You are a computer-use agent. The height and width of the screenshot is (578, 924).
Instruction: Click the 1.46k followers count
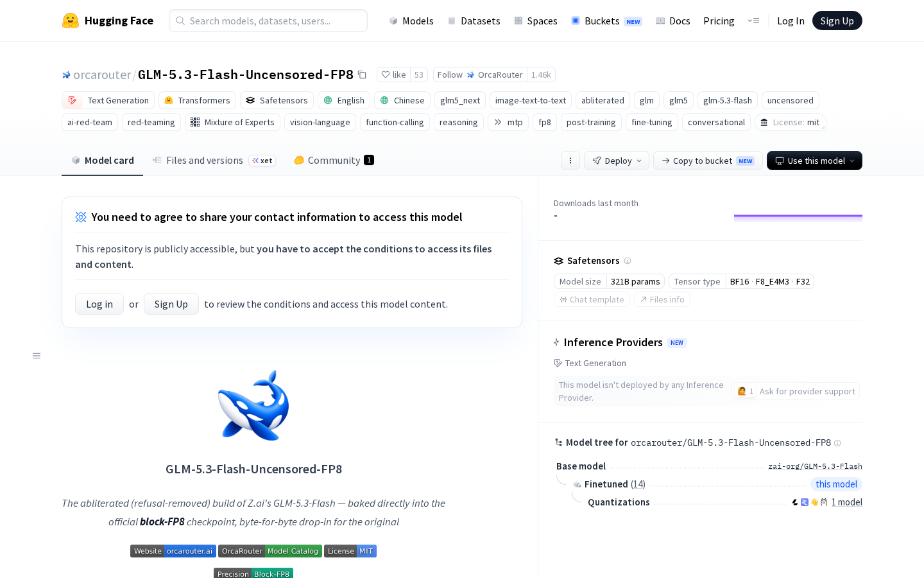click(x=541, y=74)
